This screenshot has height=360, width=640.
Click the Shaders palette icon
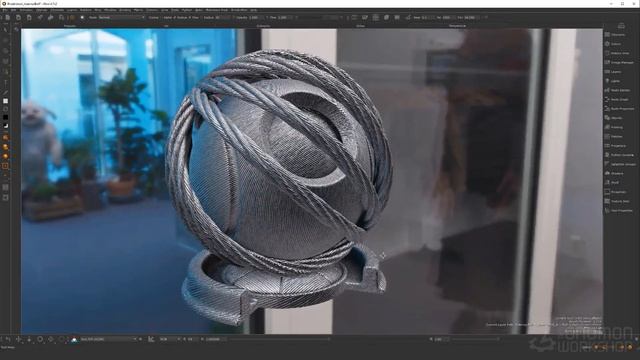[607, 173]
